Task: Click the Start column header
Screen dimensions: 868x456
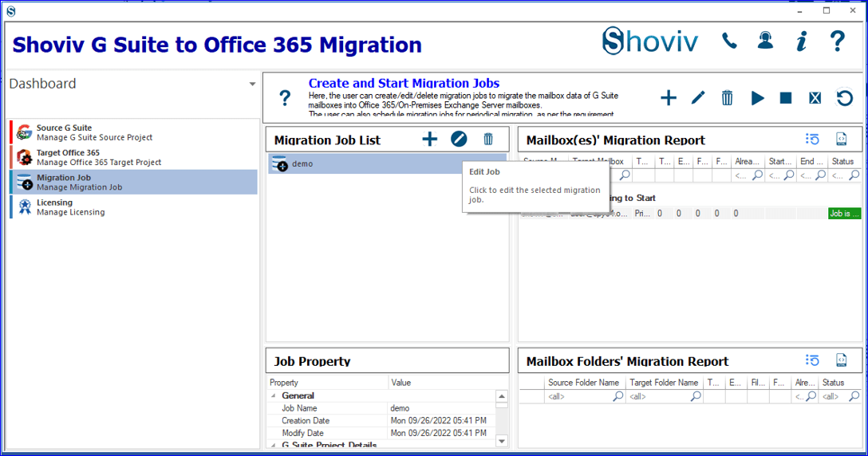Action: [780, 162]
